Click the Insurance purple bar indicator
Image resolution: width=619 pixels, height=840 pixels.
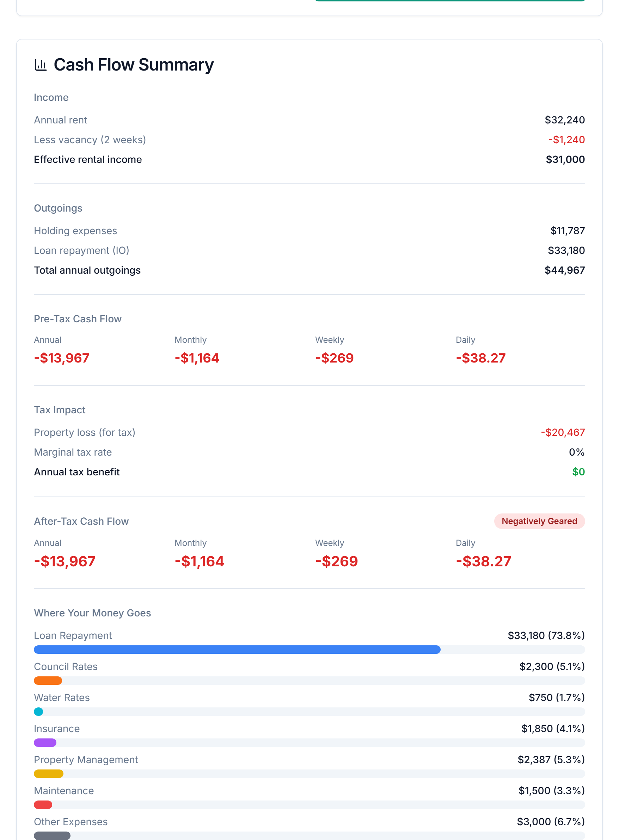(45, 743)
